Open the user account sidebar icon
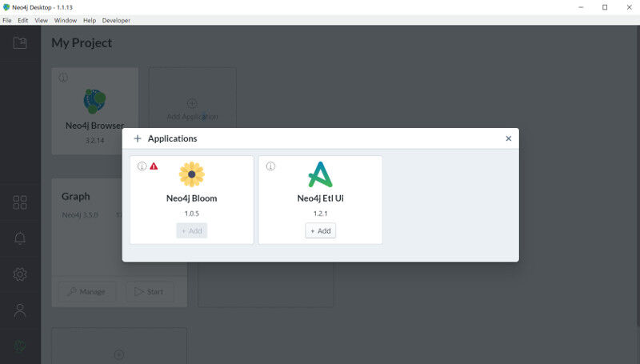The image size is (640, 364). pos(19,310)
